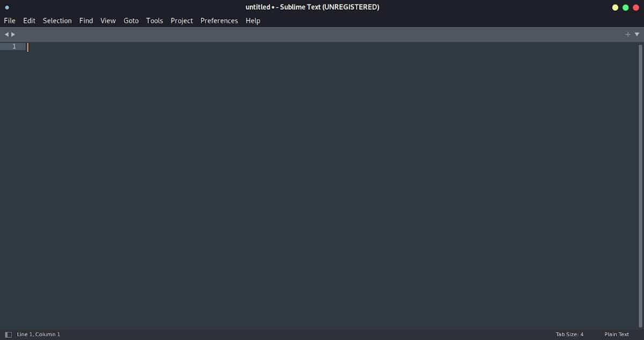This screenshot has height=340, width=644.
Task: Open the tab list dropdown arrow
Action: [x=637, y=34]
